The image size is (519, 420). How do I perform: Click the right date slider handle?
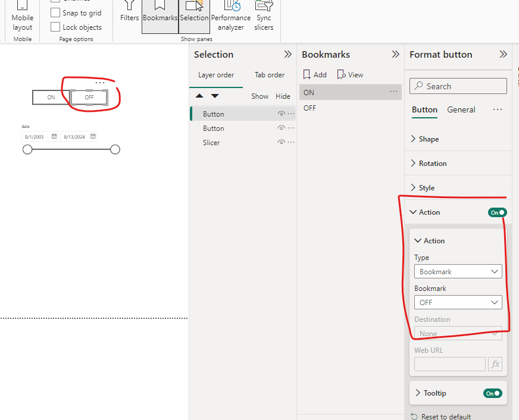[115, 149]
